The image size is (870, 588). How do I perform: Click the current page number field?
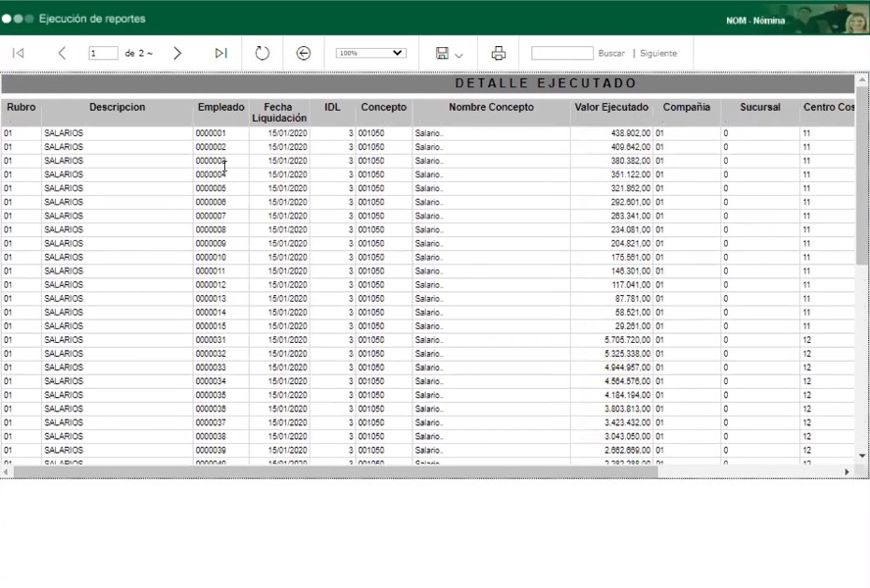[x=103, y=53]
